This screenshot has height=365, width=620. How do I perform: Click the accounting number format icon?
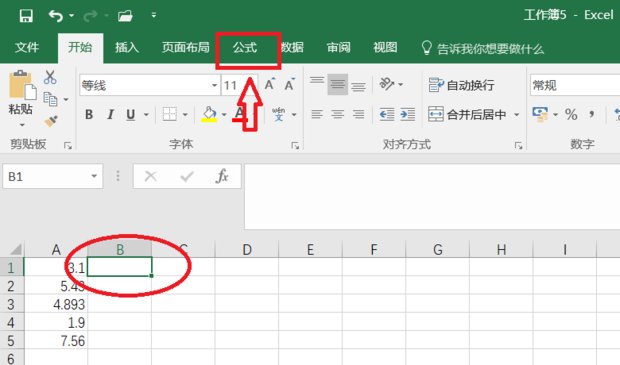(x=540, y=114)
